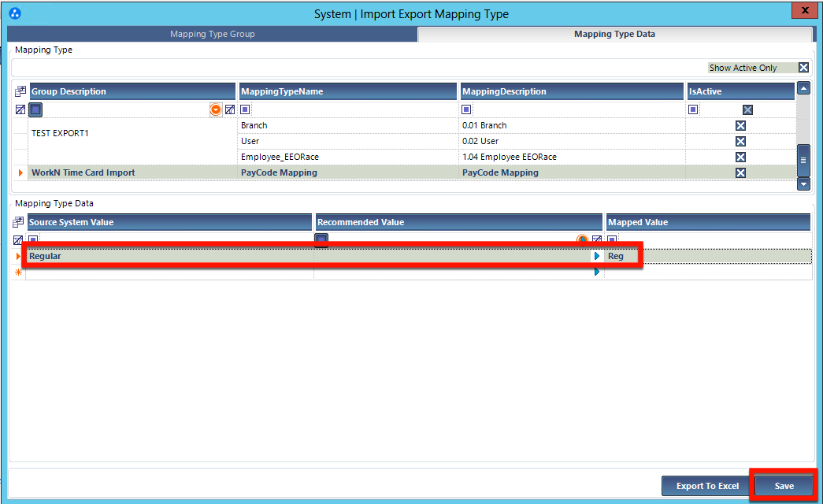Clear the Group Description filter icon
The image size is (823, 504).
coord(230,109)
